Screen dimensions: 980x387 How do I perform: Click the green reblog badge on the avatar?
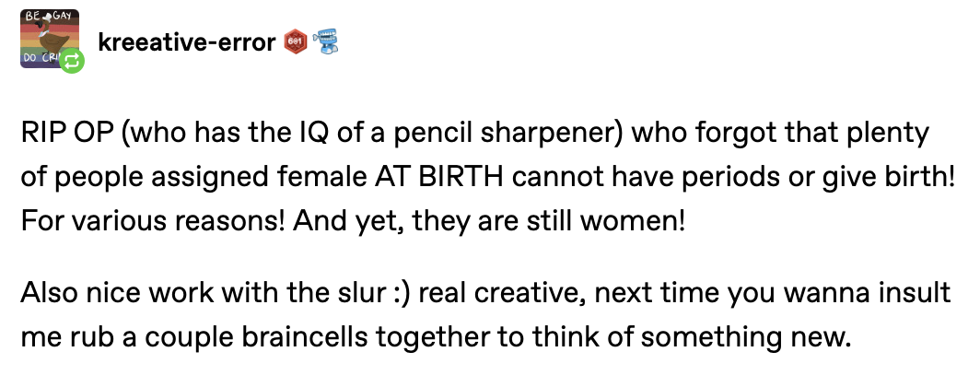[x=73, y=62]
